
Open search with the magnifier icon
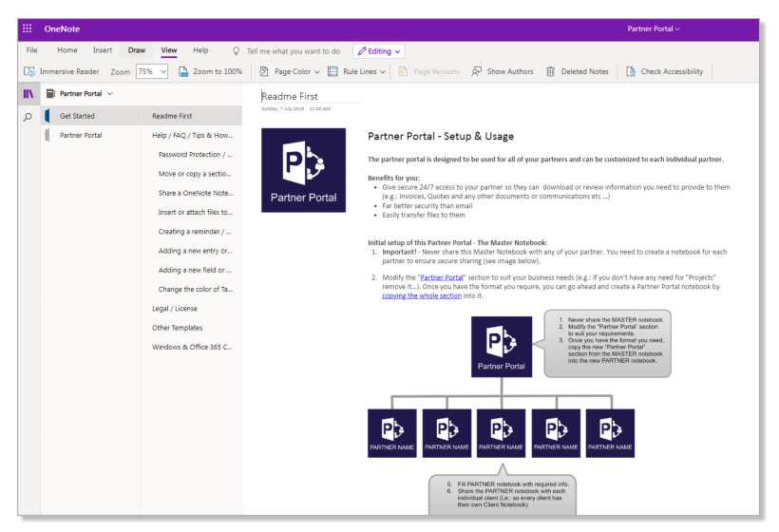[28, 117]
